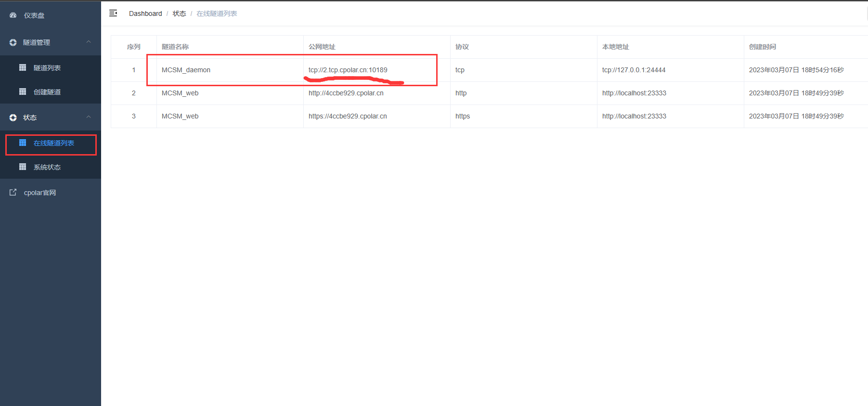Click the tcp://2.tcp.cpolar.cn:10189 public address
Image resolution: width=868 pixels, height=406 pixels.
click(348, 70)
